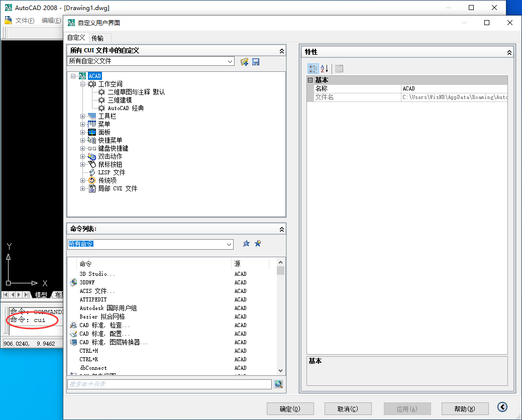Click the search magnifier icon beside command search
Image resolution: width=522 pixels, height=420 pixels.
[279, 384]
